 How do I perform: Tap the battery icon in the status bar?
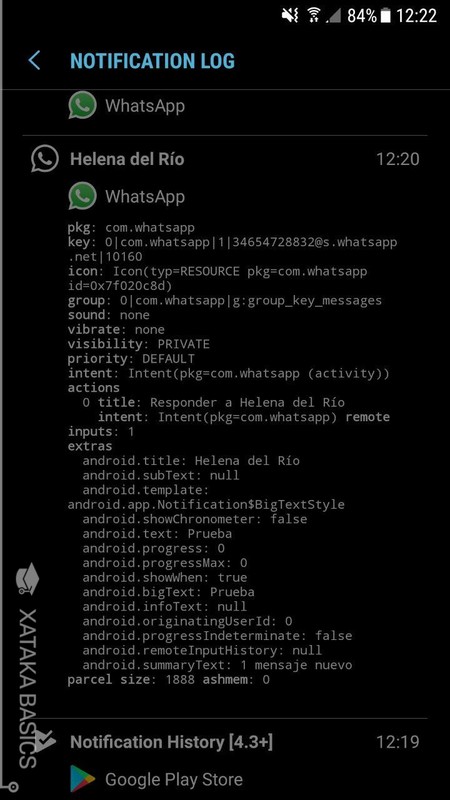coord(386,16)
